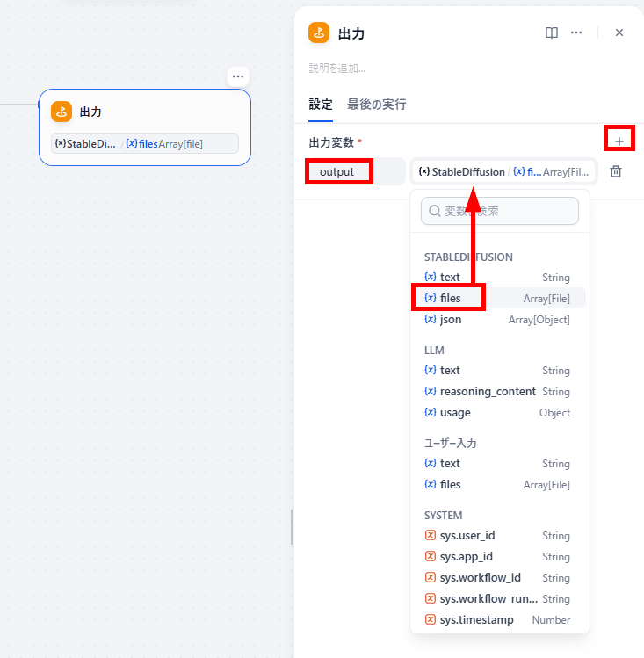Select the 設定 tab
The height and width of the screenshot is (658, 644).
321,105
